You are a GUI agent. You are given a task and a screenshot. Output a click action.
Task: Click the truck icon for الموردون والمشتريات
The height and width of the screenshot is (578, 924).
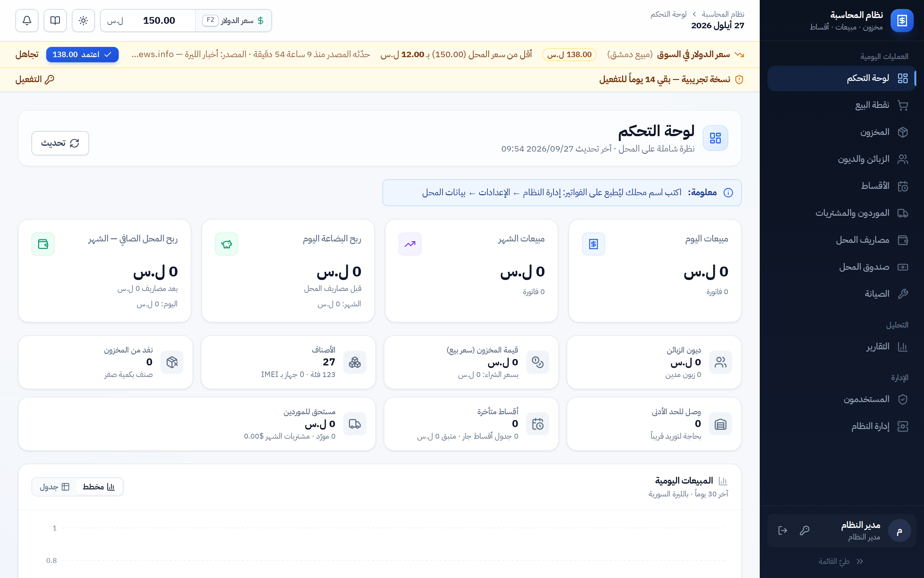click(x=903, y=213)
